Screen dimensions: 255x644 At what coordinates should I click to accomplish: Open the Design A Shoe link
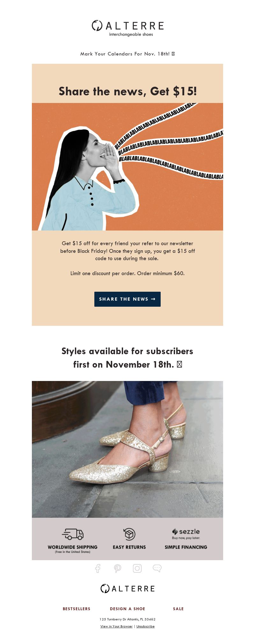pos(127,609)
